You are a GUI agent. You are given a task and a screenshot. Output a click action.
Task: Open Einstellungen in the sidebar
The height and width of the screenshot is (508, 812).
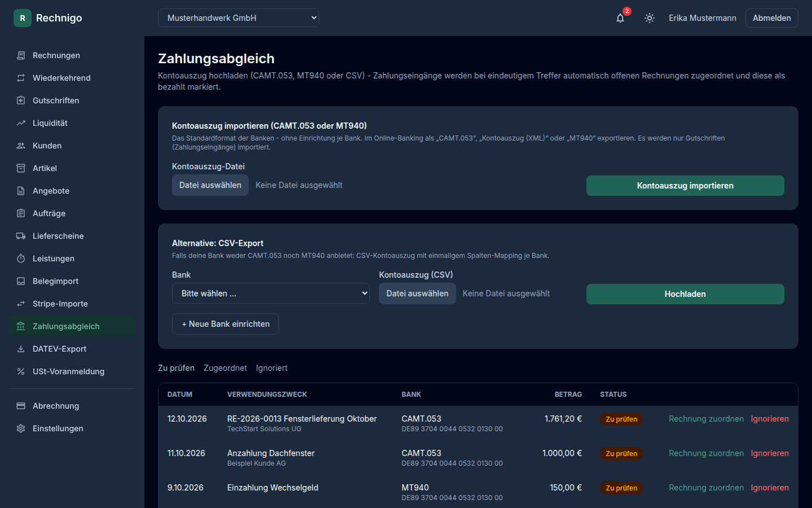coord(72,428)
